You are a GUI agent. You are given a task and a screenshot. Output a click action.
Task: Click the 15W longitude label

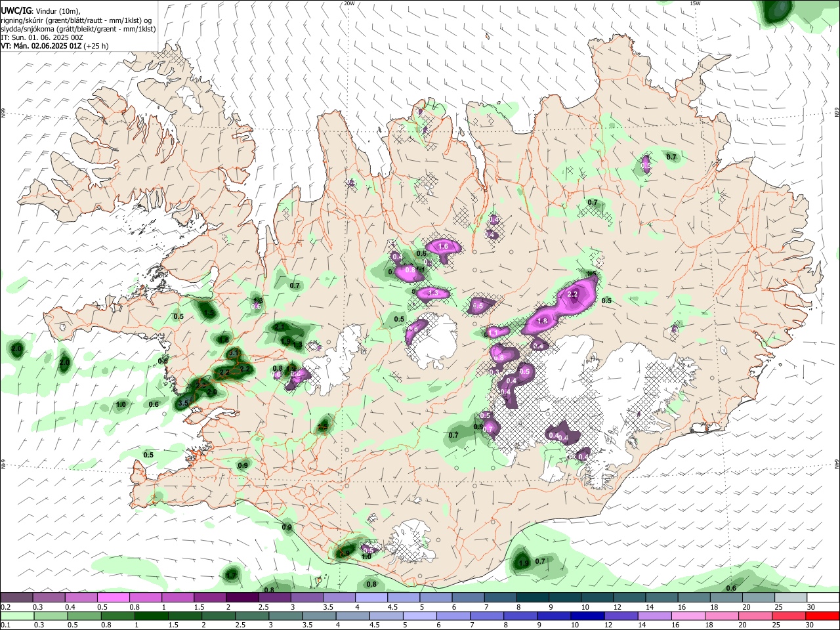[695, 3]
